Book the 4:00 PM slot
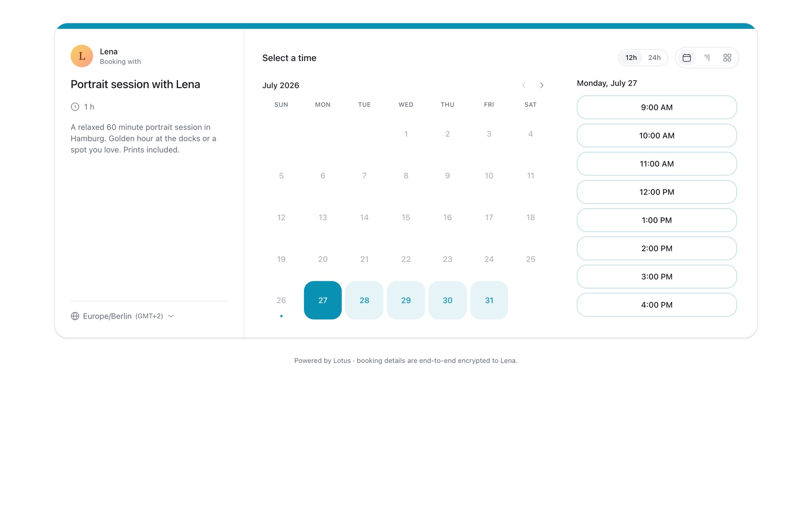Image resolution: width=812 pixels, height=508 pixels. [656, 305]
